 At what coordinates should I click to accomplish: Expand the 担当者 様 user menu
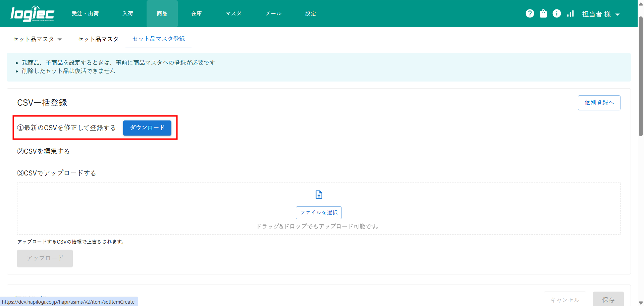tap(600, 14)
